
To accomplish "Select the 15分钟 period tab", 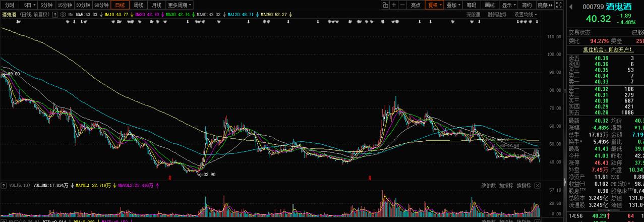I will [x=64, y=5].
